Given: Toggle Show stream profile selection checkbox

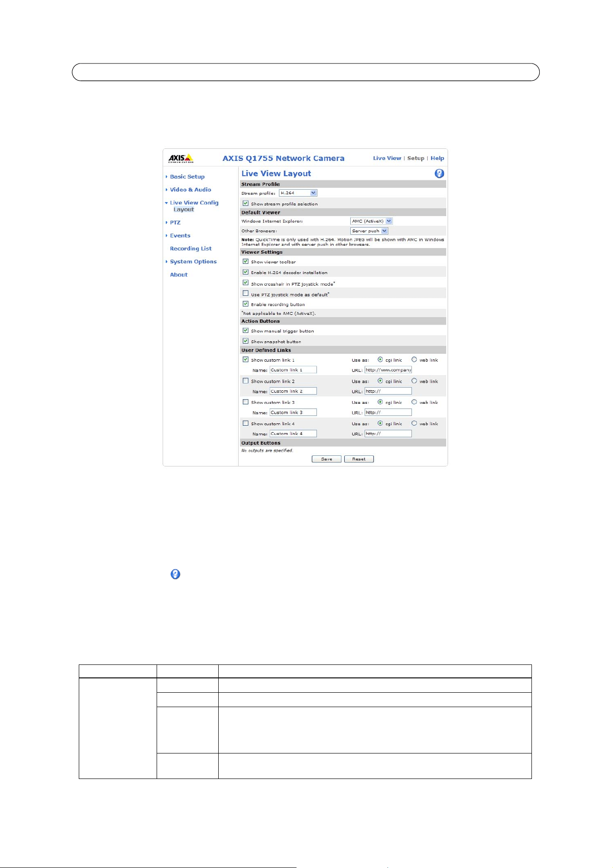Looking at the screenshot, I should [246, 203].
